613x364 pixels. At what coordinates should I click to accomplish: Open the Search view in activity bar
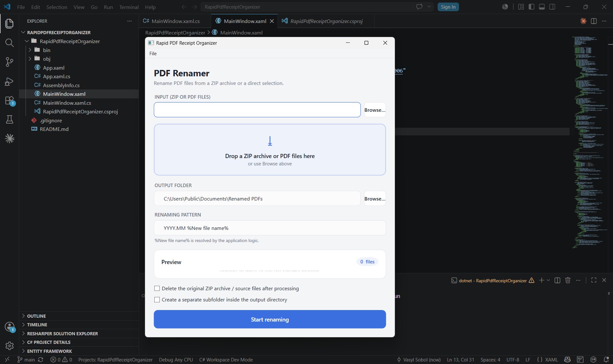[9, 43]
